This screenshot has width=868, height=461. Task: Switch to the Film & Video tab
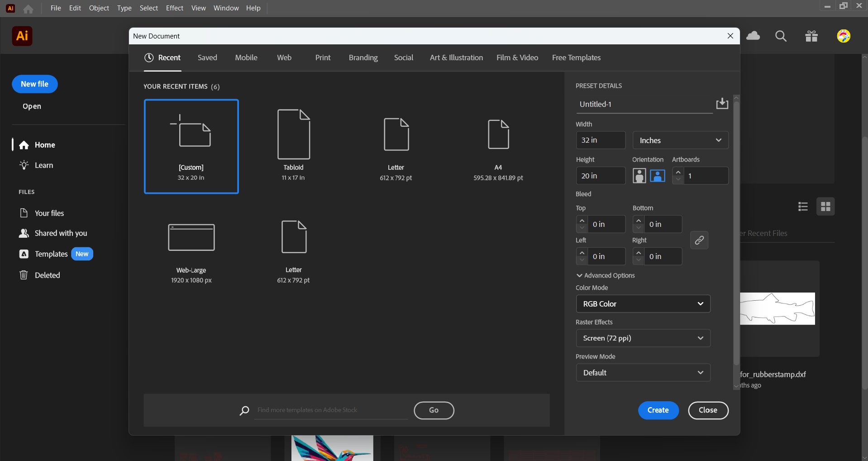(517, 58)
